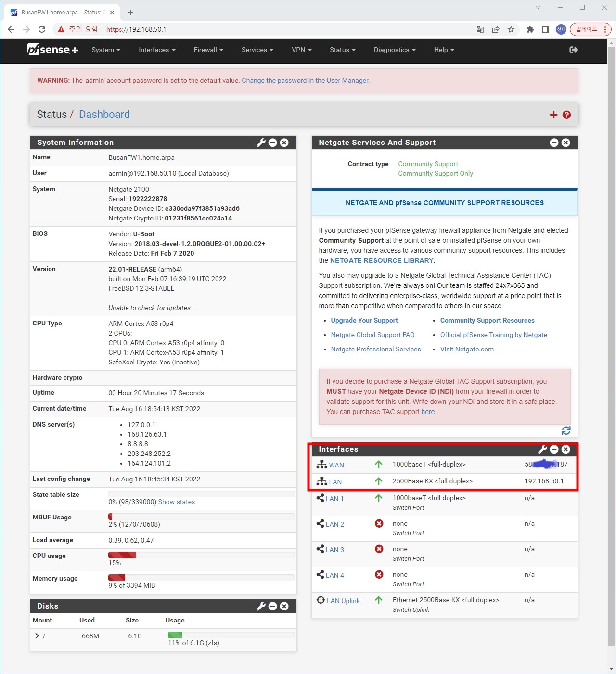Minimize Netgate Services And Support widget
616x674 pixels.
(554, 143)
